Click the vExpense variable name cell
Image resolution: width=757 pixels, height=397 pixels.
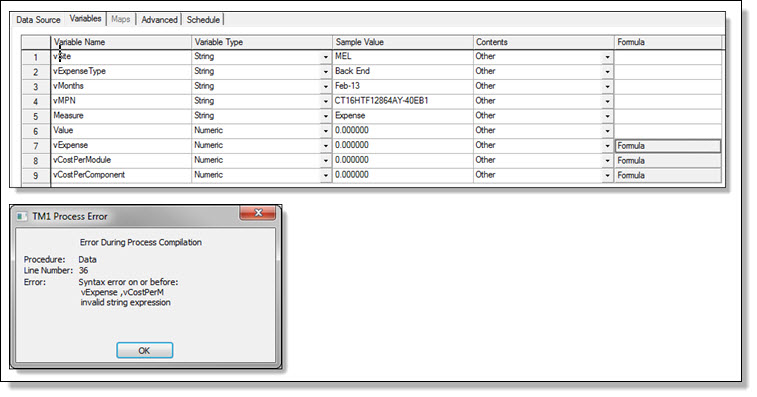pyautogui.click(x=121, y=145)
